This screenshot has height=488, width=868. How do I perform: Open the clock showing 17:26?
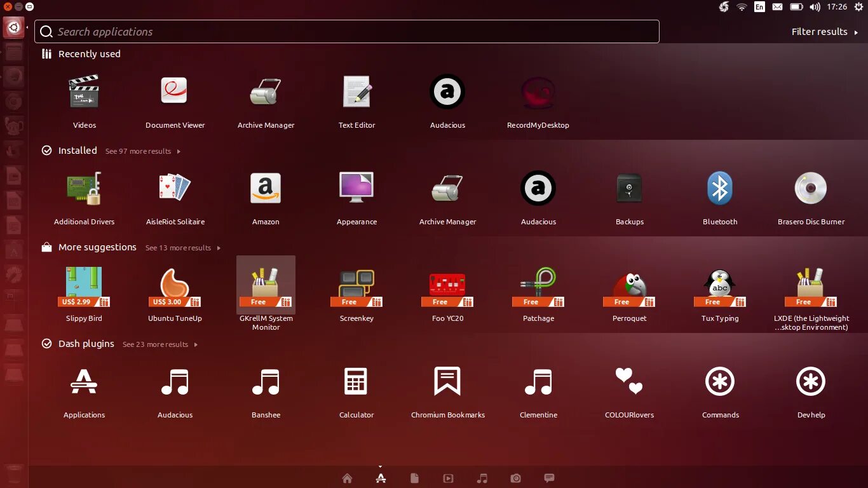(x=837, y=7)
